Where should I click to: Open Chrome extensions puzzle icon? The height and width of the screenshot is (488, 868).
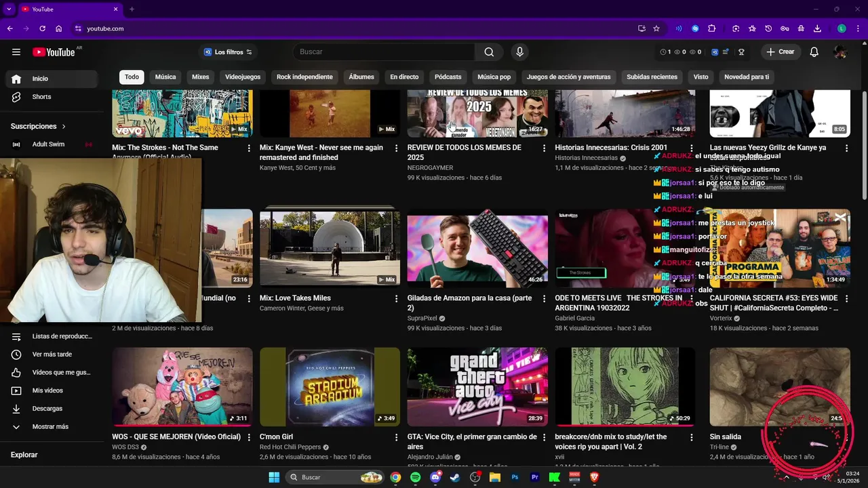(711, 28)
